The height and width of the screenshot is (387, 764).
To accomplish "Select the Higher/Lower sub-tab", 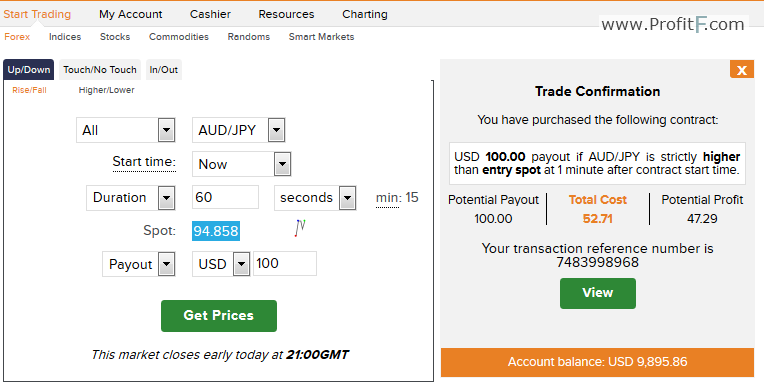I will click(x=107, y=90).
